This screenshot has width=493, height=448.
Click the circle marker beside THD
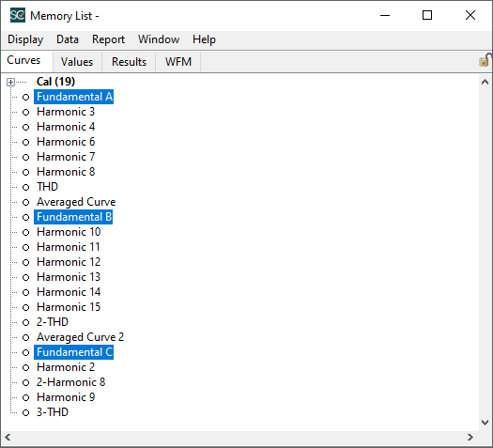point(25,188)
